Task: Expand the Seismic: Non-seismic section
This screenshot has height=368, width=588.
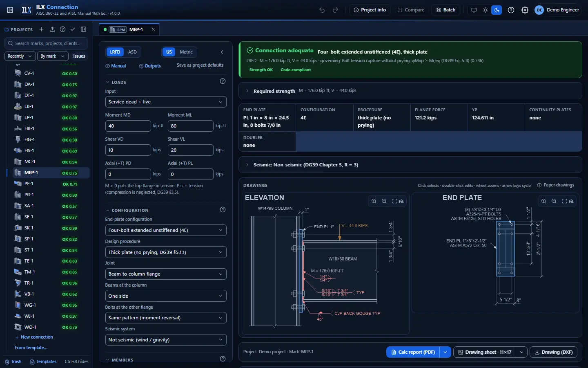Action: click(x=410, y=165)
